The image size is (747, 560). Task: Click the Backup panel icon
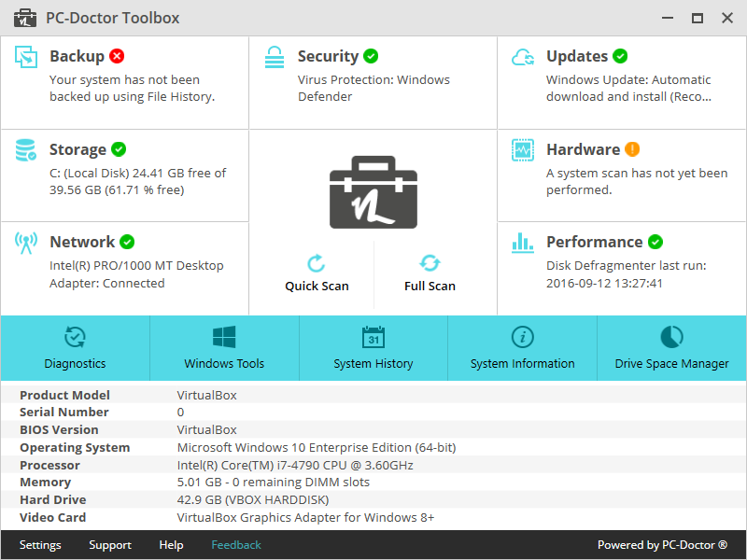coord(26,57)
